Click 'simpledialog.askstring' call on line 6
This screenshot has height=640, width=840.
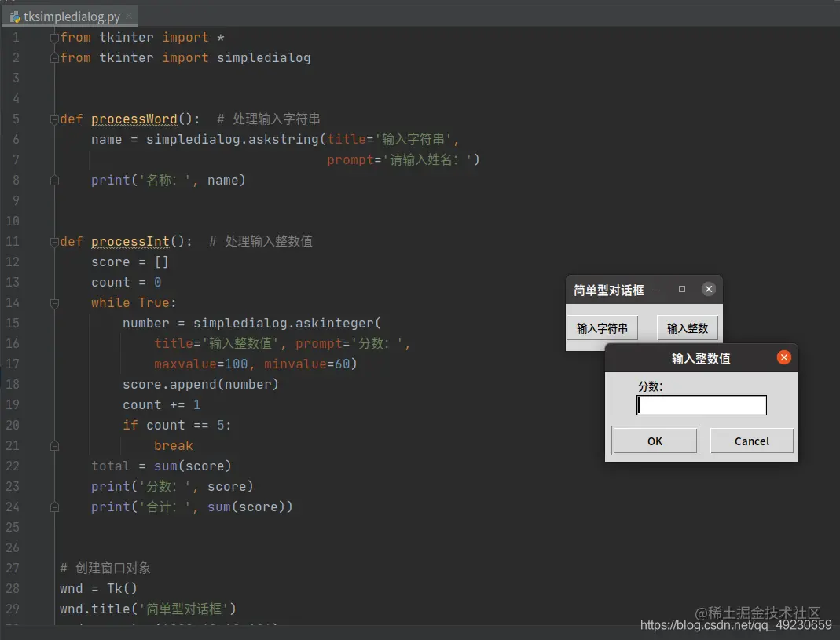coord(233,139)
